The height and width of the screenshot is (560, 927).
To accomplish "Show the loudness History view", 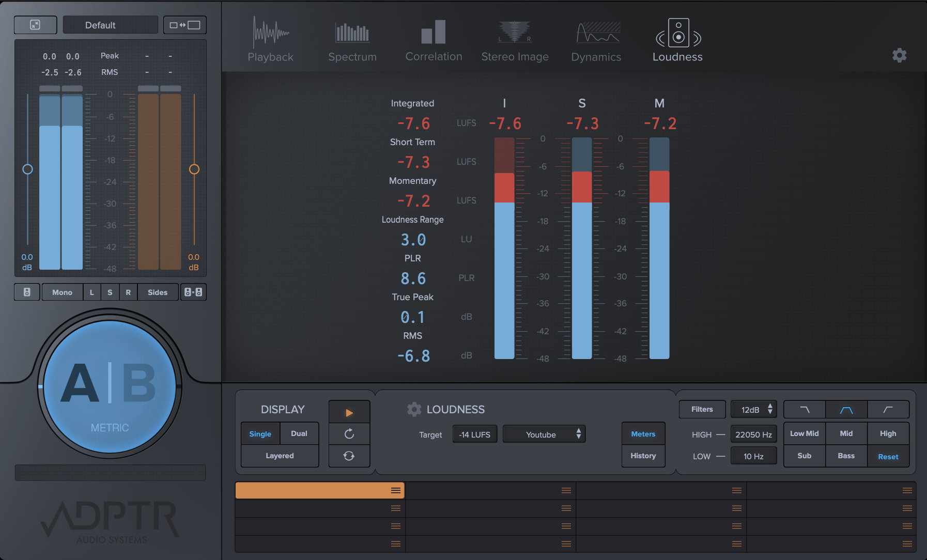I will click(643, 456).
